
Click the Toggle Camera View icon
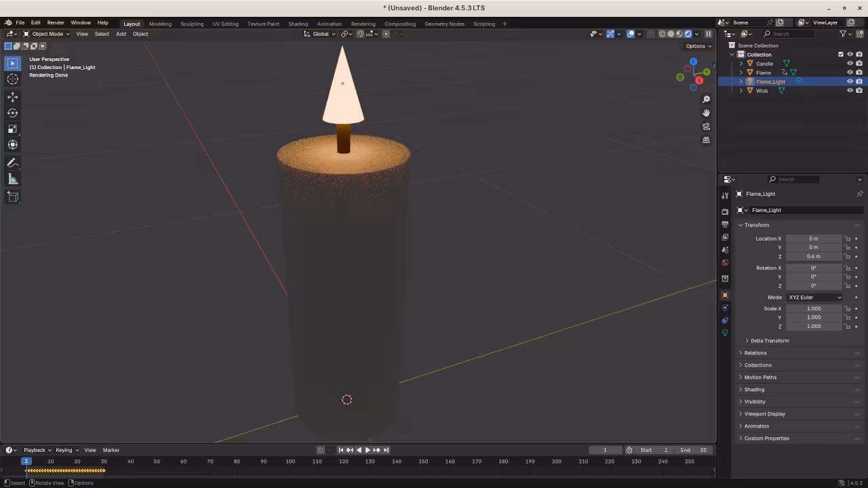tap(706, 127)
